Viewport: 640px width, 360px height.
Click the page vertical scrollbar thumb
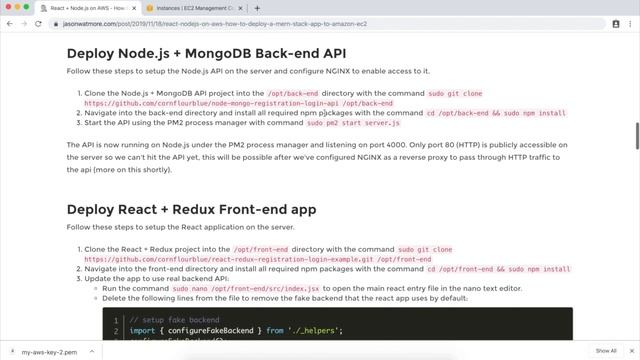tap(637, 136)
